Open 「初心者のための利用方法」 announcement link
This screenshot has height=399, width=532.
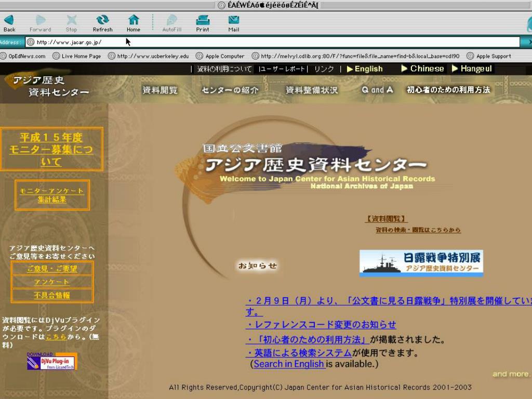click(x=308, y=339)
